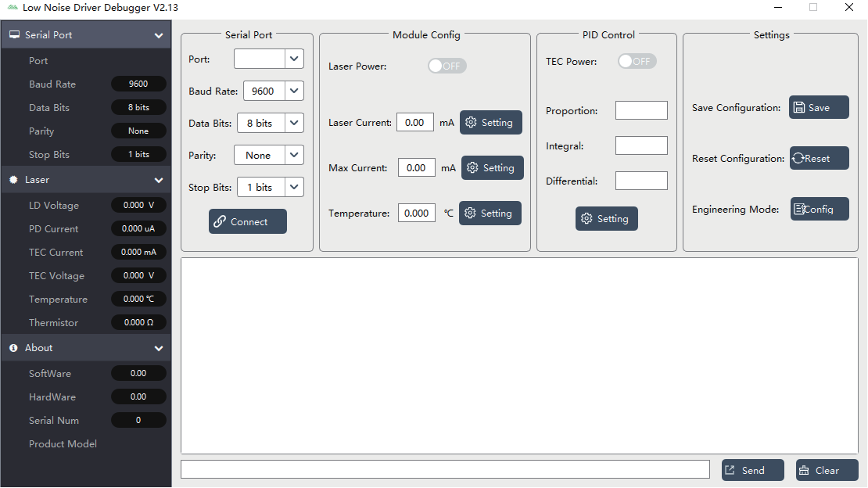Open Engineering Mode Config button

coord(819,210)
